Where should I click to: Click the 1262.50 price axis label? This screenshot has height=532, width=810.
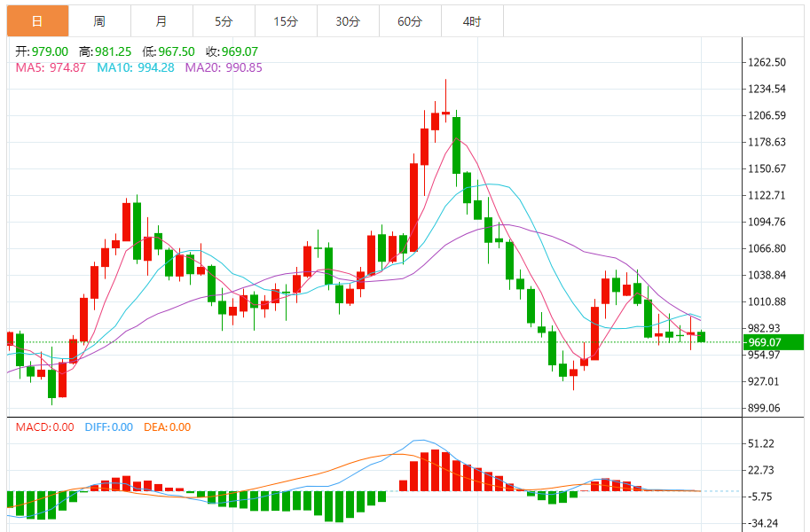pos(767,62)
